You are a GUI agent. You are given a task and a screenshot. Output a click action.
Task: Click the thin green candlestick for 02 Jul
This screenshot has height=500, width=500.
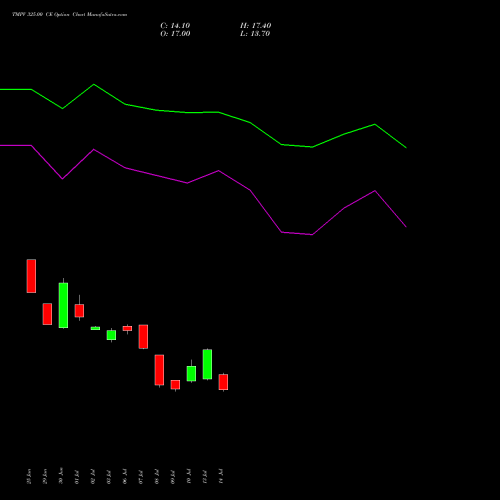pos(95,328)
